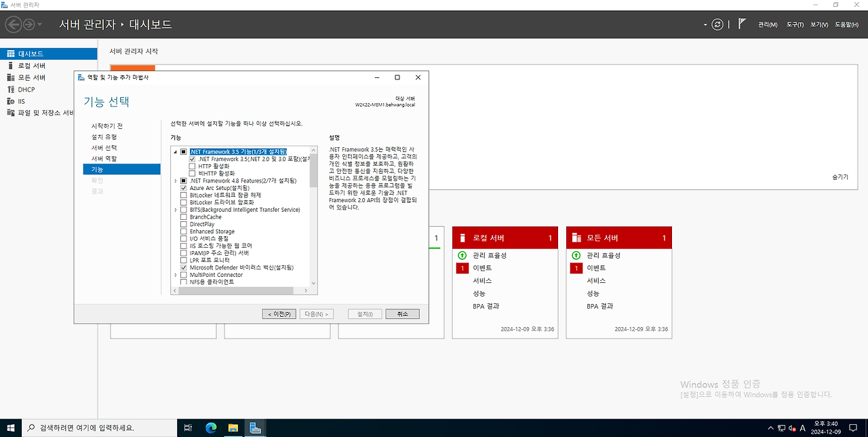Open the notifications flag in Server Manager
Screen dimensions: 868x437
tap(742, 24)
